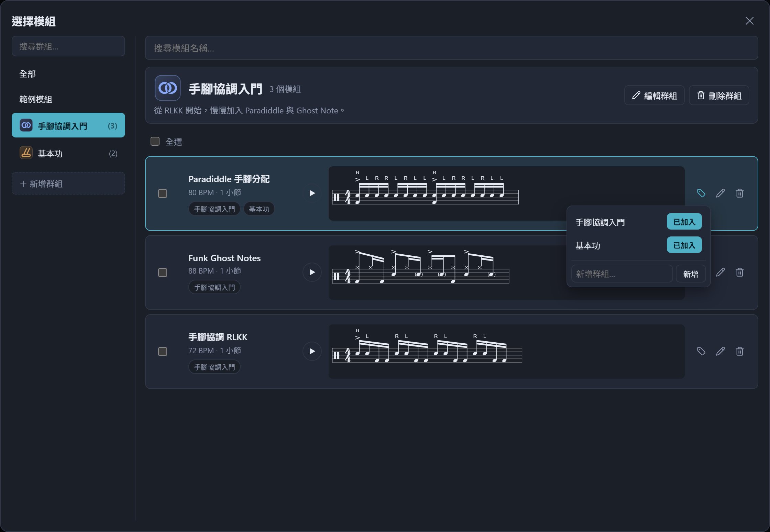
Task: Toggle the 全選 checkbox
Action: click(x=155, y=141)
